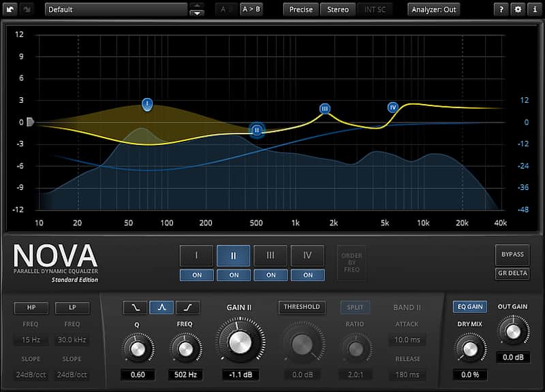Image resolution: width=545 pixels, height=392 pixels.
Task: Select band I node on graph
Action: (x=147, y=104)
